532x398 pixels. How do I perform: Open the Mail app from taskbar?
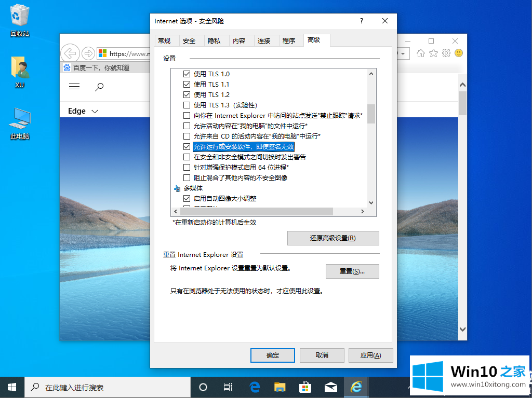(331, 387)
